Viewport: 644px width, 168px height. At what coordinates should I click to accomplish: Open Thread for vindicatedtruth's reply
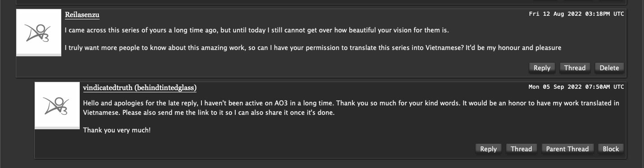(x=521, y=149)
